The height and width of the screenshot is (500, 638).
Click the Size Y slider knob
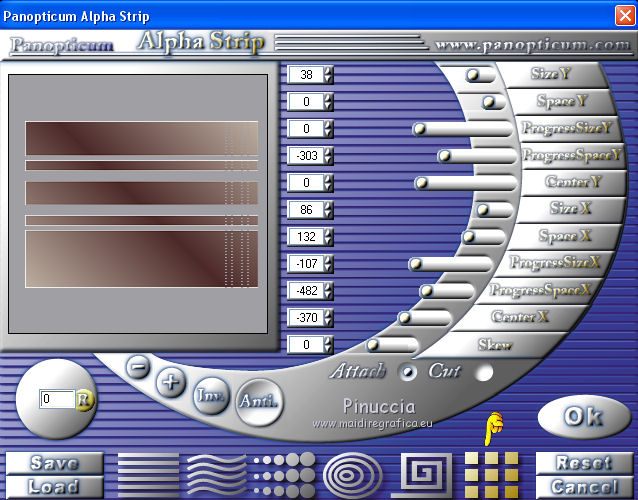point(473,75)
